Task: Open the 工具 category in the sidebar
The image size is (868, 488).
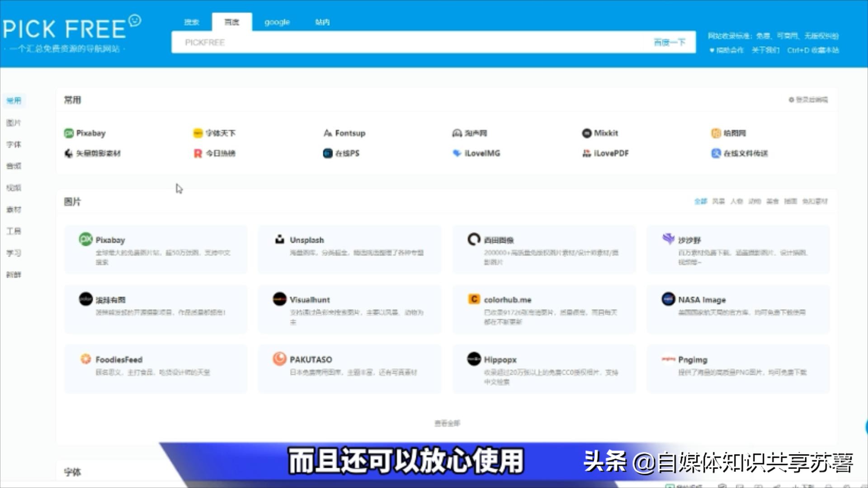Action: (14, 231)
